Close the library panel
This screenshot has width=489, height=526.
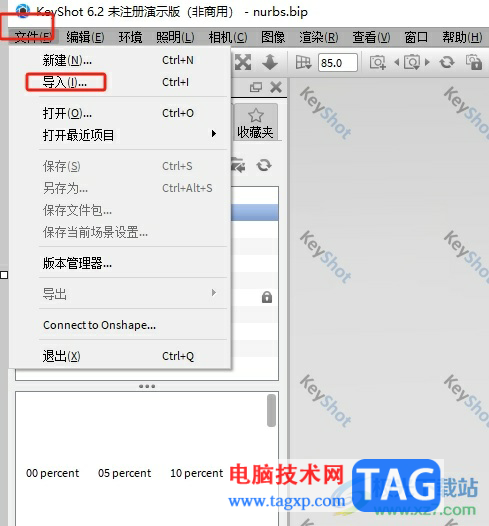coord(276,88)
